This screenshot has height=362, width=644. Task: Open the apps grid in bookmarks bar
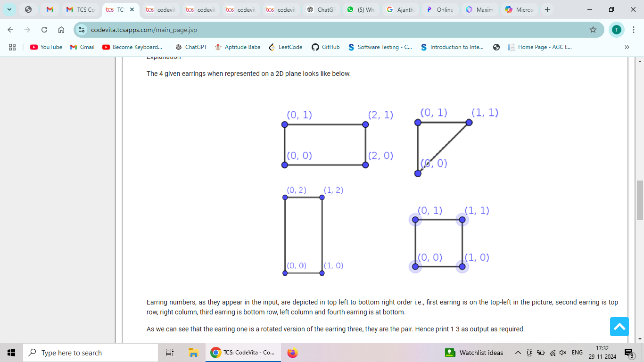point(12,47)
